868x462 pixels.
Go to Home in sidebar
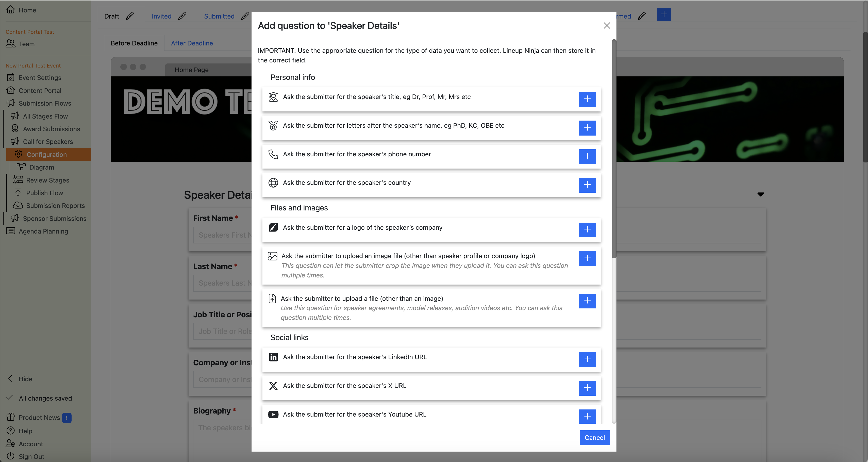(x=22, y=10)
